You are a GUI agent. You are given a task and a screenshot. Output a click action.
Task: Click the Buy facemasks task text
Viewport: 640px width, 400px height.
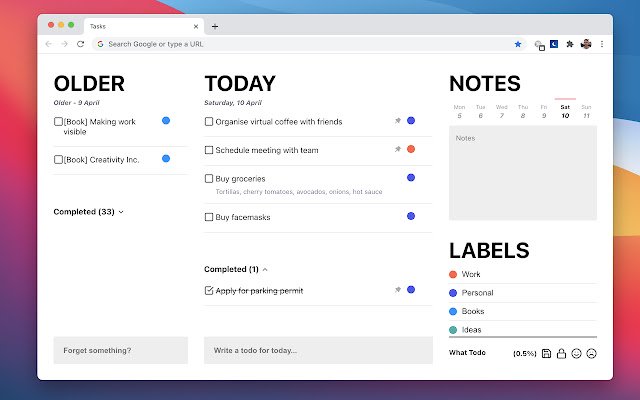(x=243, y=217)
